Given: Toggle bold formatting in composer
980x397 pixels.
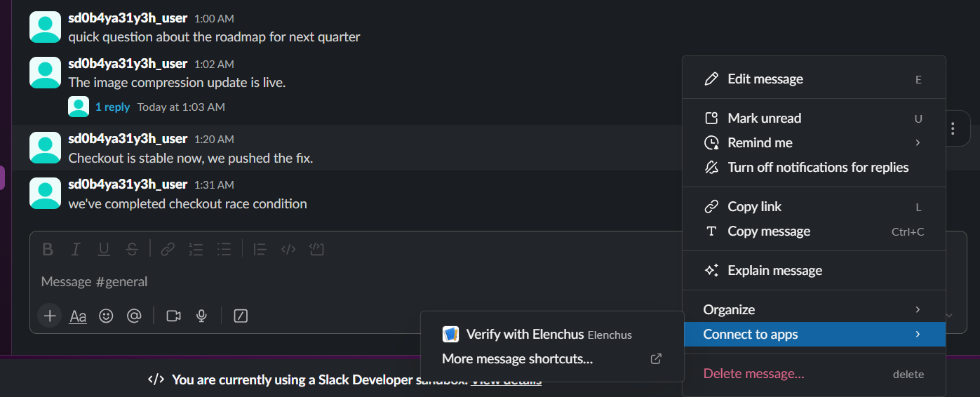Looking at the screenshot, I should point(48,249).
